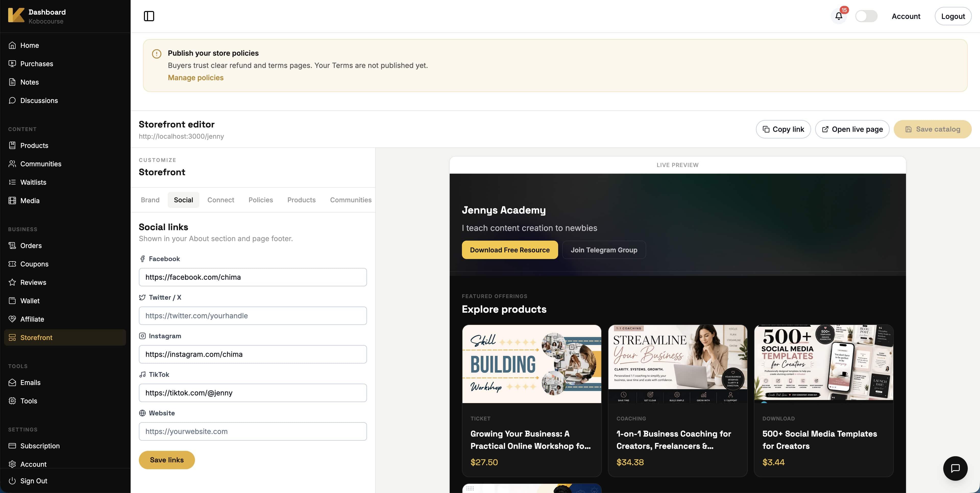Click Join Telegram Group preview button
The height and width of the screenshot is (493, 980).
tap(604, 250)
